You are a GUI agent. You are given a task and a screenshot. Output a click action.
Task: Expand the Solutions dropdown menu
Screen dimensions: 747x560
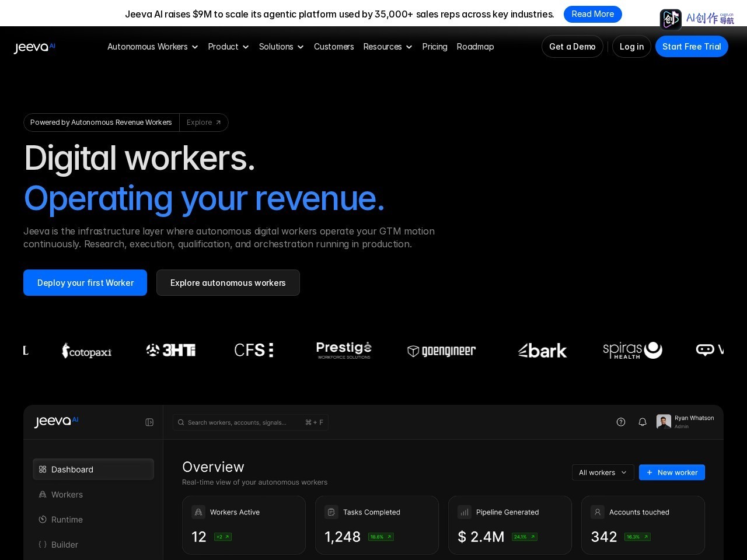[281, 47]
